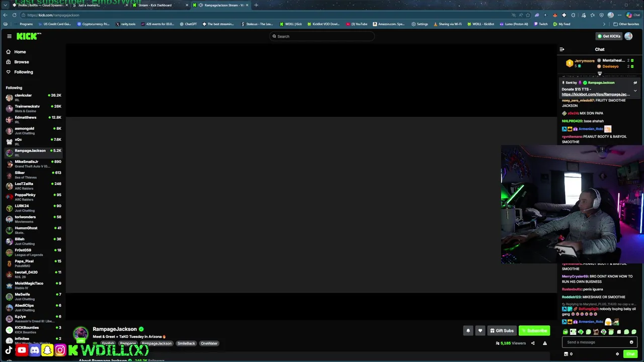This screenshot has height=362, width=644.
Task: Click the green Subscribe button
Action: pyautogui.click(x=534, y=330)
